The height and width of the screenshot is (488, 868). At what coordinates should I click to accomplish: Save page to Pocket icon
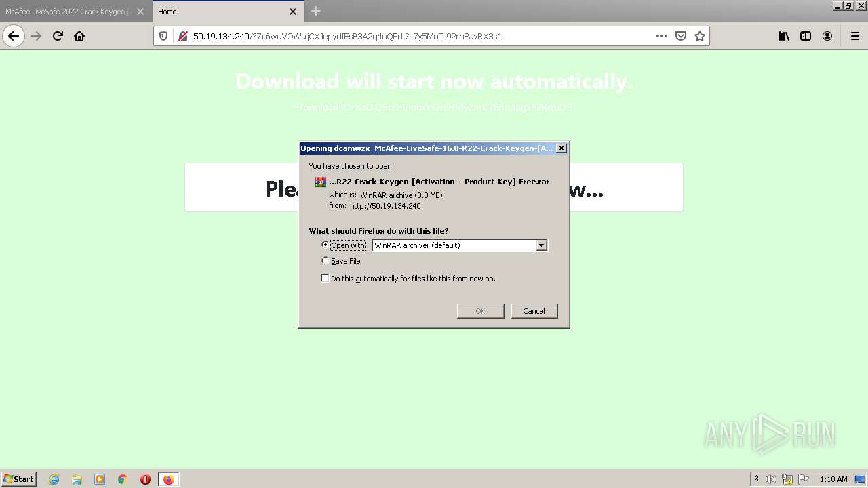tap(681, 36)
